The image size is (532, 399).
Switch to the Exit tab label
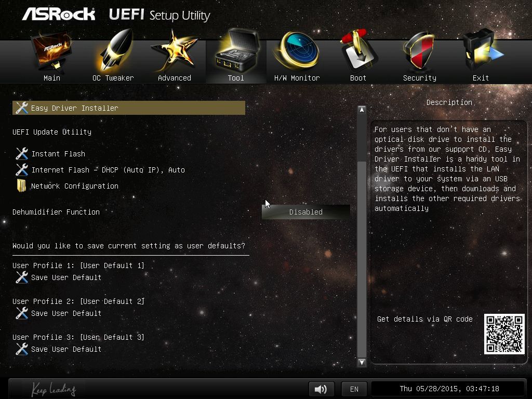tap(481, 78)
